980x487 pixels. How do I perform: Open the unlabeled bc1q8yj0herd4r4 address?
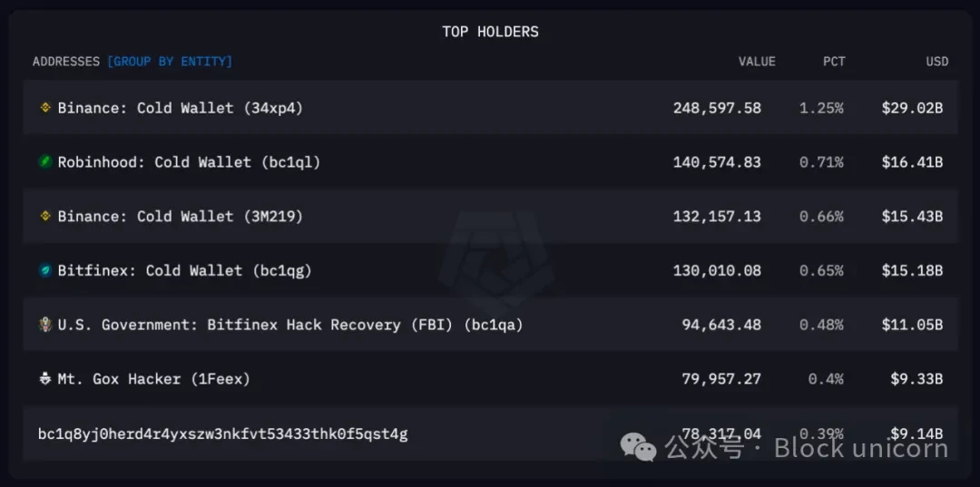222,433
